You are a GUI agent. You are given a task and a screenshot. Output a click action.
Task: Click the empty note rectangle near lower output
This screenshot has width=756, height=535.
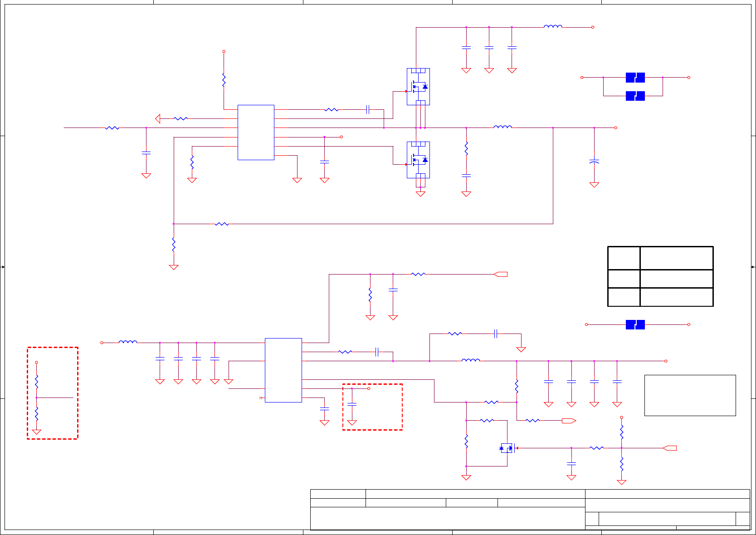tap(690, 395)
